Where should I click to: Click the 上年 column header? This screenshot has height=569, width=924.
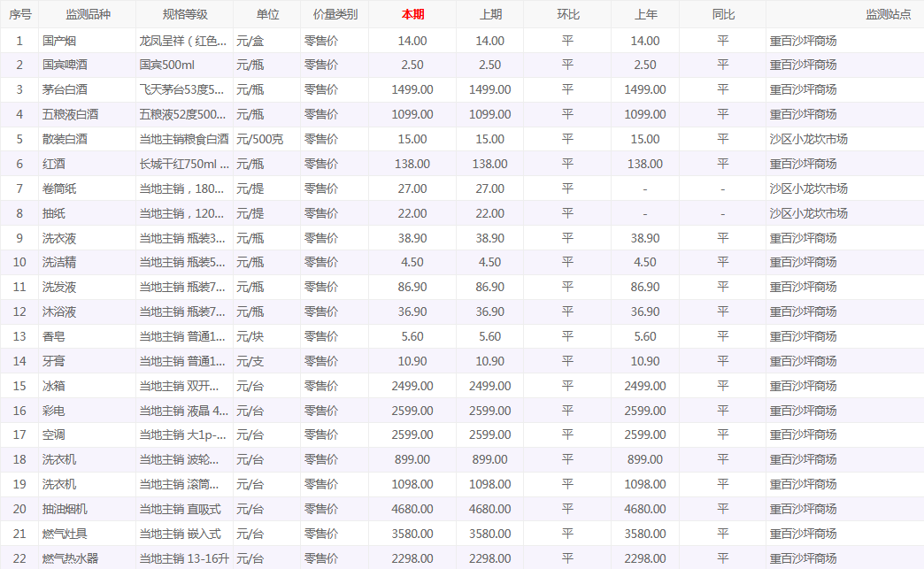point(646,14)
